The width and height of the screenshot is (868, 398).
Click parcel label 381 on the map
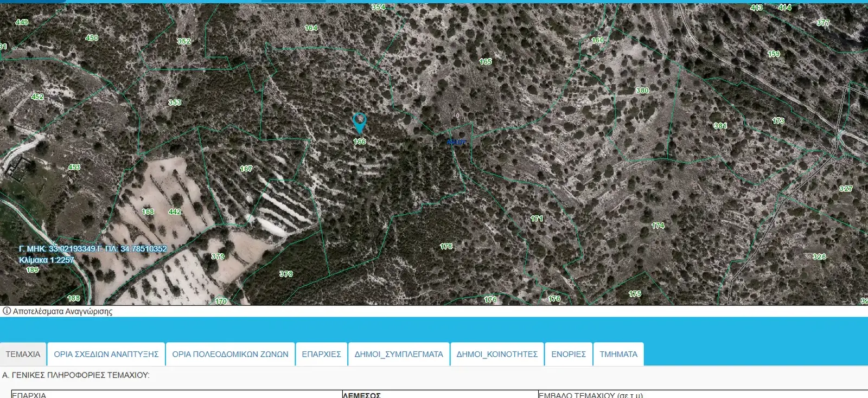click(x=720, y=126)
